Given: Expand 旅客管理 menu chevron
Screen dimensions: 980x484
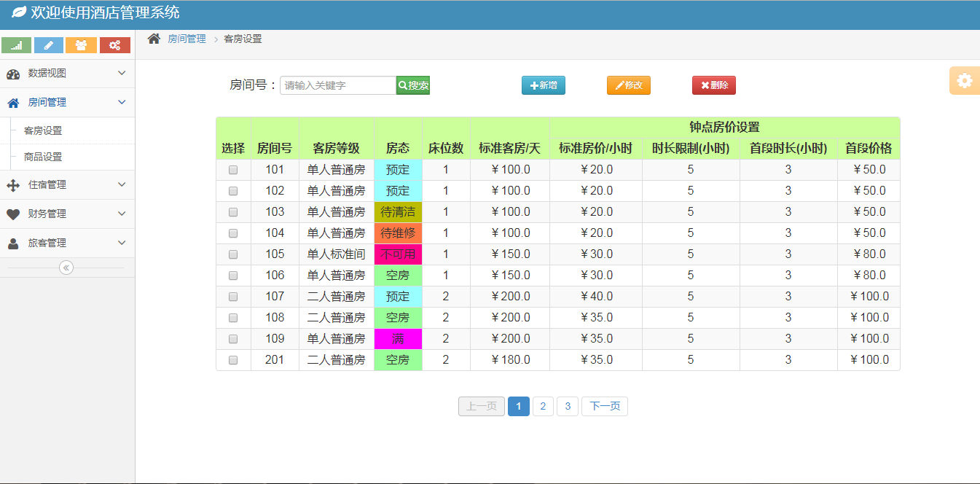Looking at the screenshot, I should [122, 243].
